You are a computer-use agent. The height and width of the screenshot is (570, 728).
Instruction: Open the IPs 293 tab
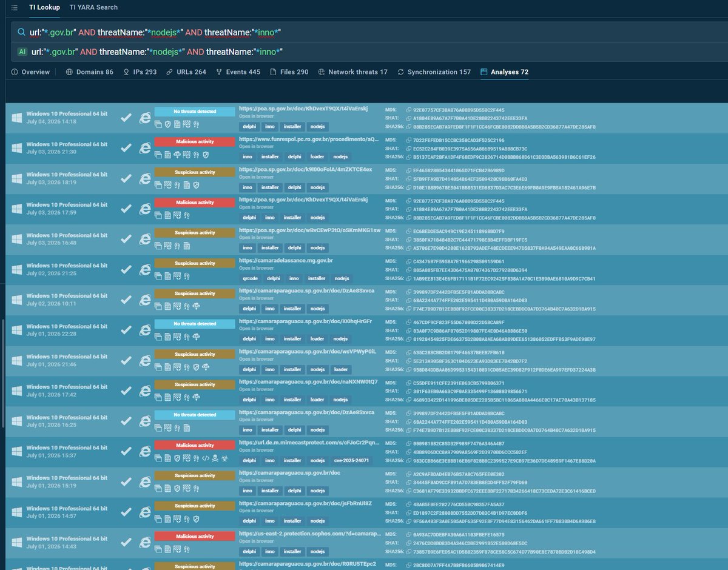pos(140,72)
